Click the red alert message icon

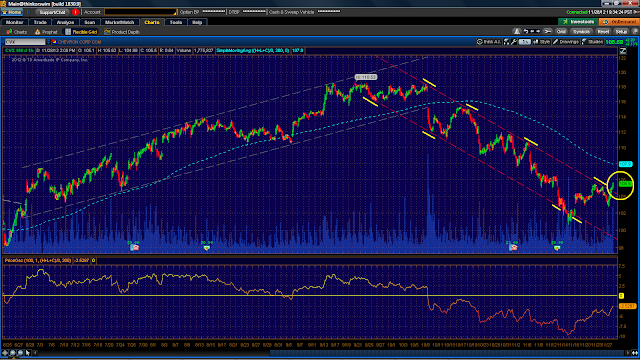point(76,12)
